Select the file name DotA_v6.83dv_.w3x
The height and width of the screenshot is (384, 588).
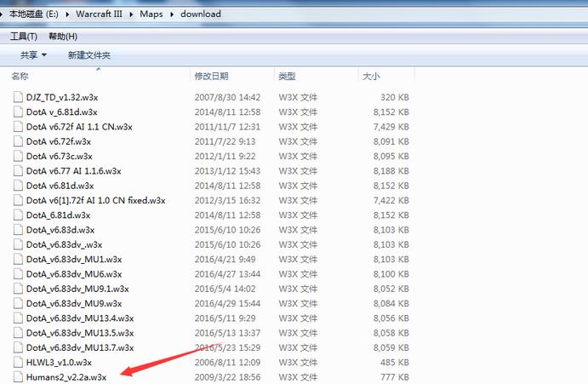pos(64,244)
